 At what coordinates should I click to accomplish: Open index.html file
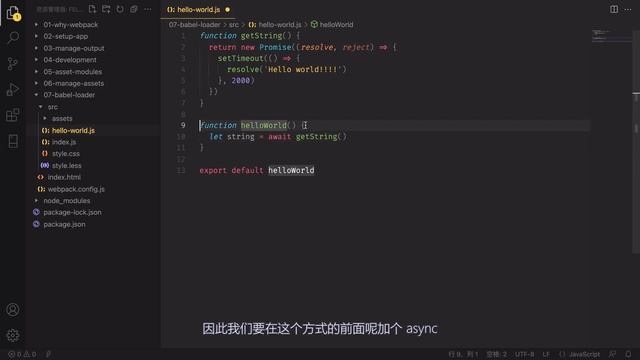click(64, 177)
